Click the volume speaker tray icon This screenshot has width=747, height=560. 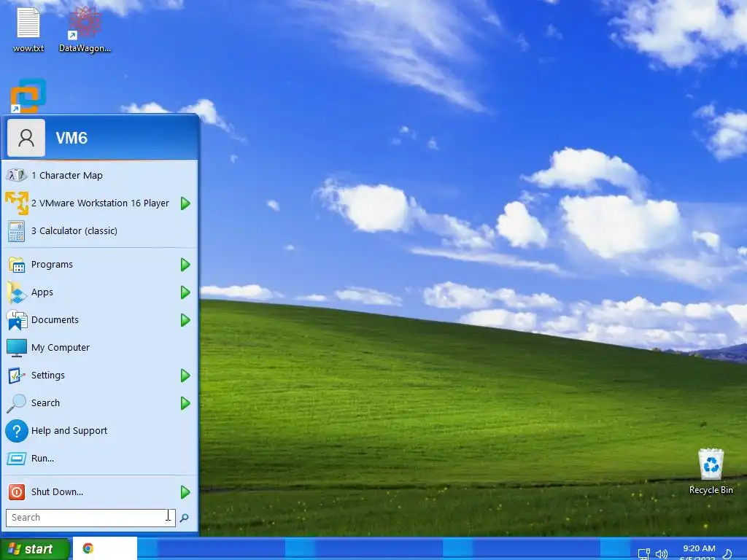[x=661, y=554]
